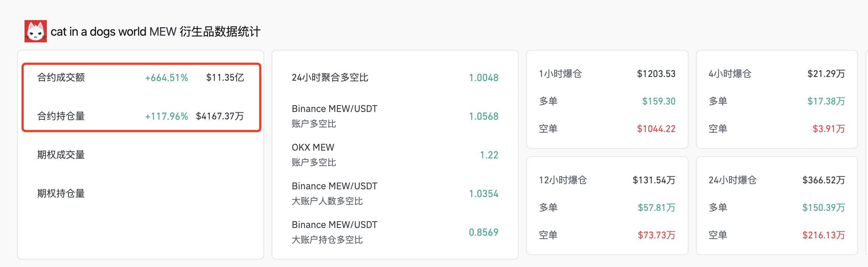Click the +664.51% volume change value

166,78
